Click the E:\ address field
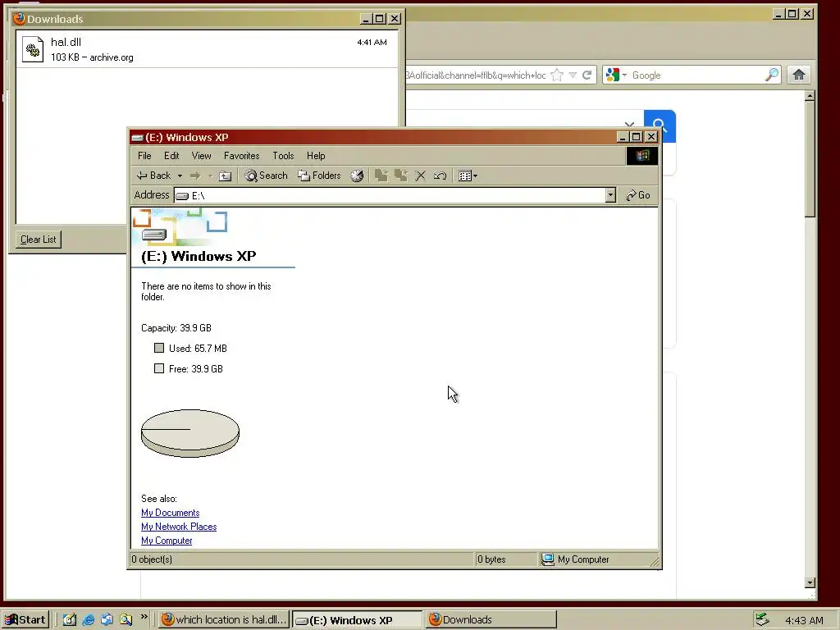Image resolution: width=840 pixels, height=630 pixels. (x=390, y=195)
